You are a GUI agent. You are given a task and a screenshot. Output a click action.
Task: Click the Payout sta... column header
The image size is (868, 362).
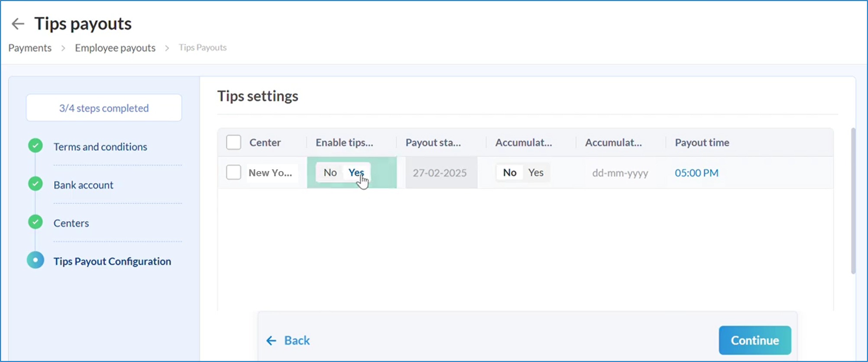433,142
